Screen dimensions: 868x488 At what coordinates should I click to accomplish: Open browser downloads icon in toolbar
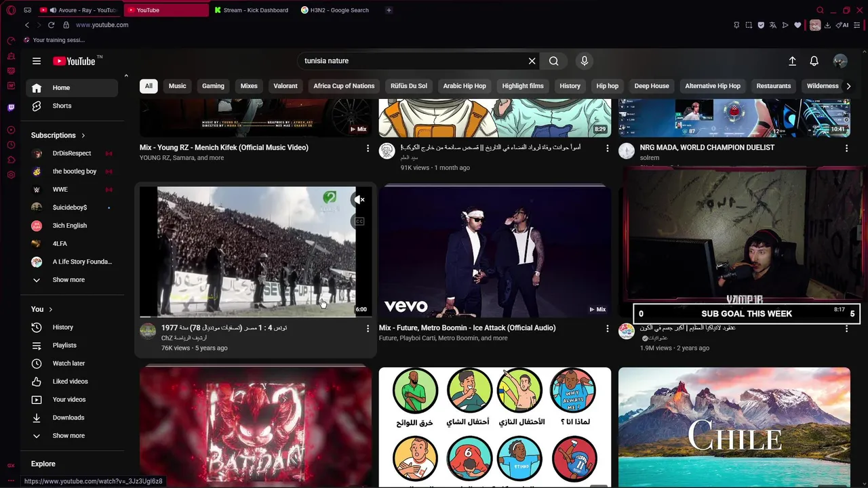(x=828, y=25)
